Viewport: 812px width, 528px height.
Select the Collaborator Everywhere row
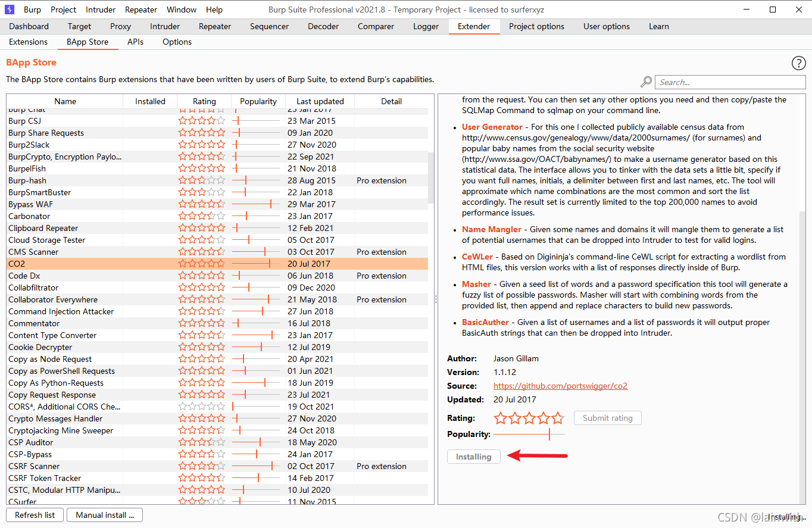coord(217,299)
